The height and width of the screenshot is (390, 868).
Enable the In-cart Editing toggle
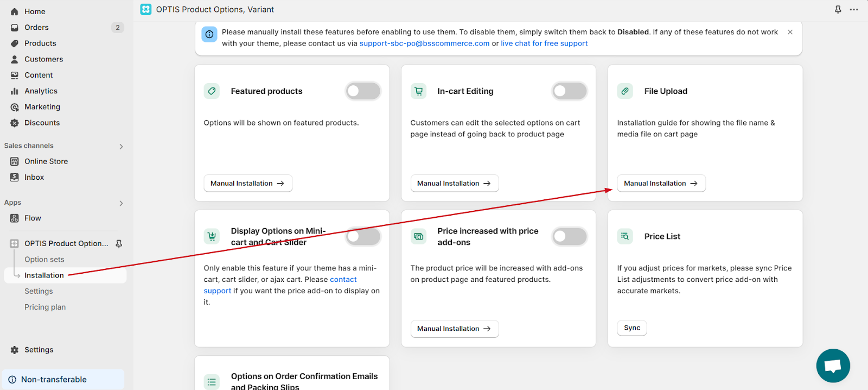(x=570, y=91)
